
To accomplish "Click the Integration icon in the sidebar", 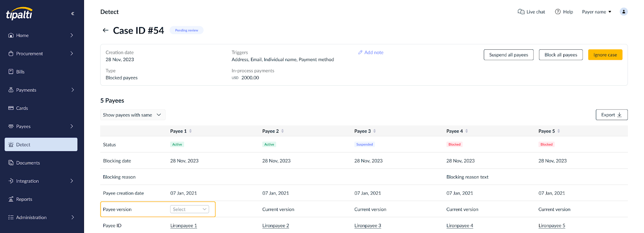I will [11, 181].
